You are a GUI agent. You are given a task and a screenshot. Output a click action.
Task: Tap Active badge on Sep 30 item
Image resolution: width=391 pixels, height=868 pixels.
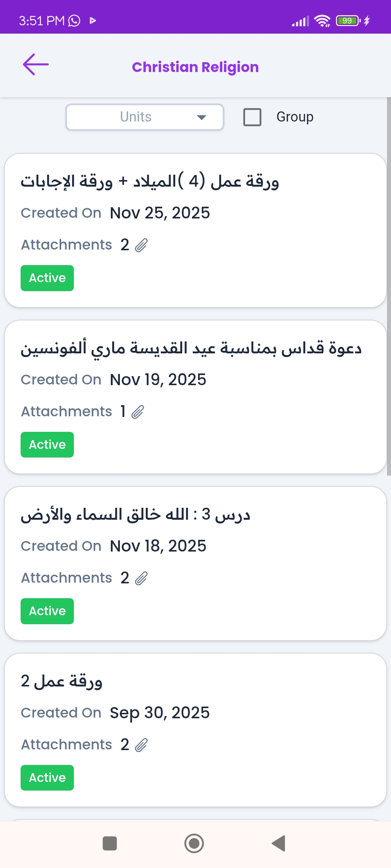pyautogui.click(x=47, y=778)
